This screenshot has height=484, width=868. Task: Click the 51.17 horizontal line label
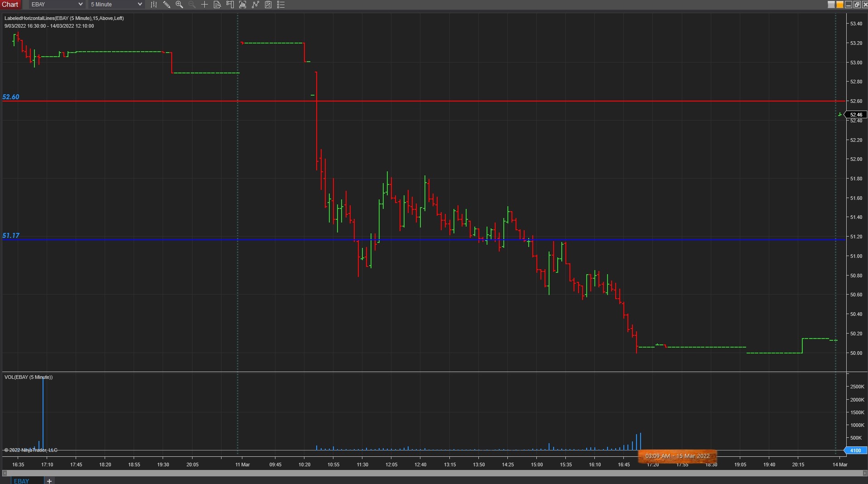point(11,236)
